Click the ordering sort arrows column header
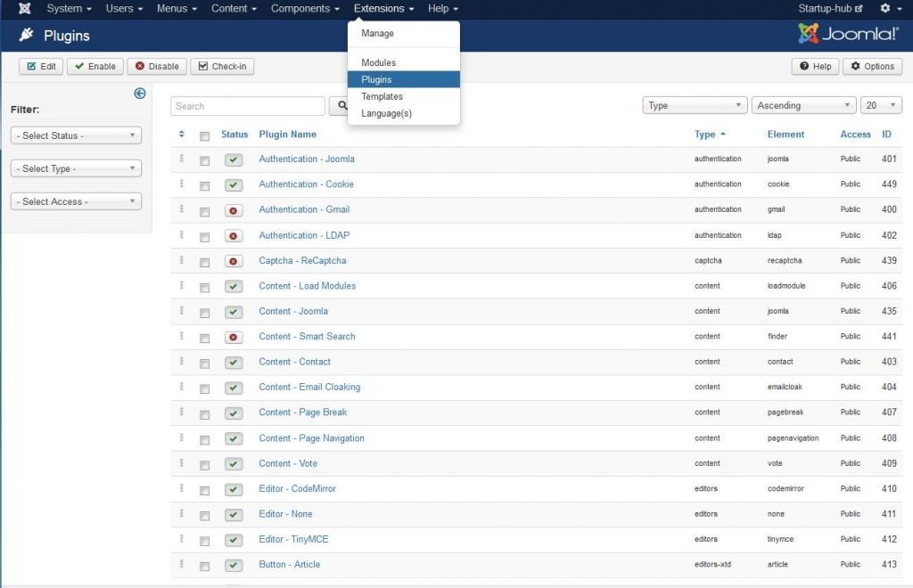This screenshot has height=588, width=913. [x=182, y=135]
